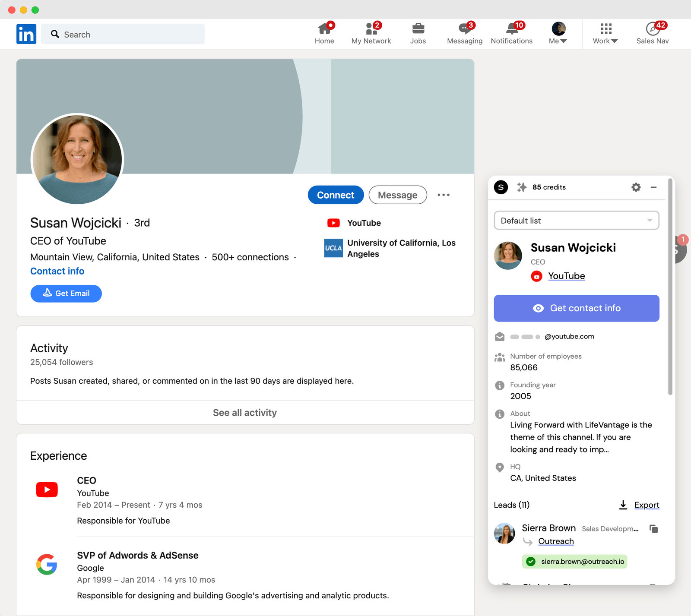
Task: Click the number of employees people icon
Action: 500,357
